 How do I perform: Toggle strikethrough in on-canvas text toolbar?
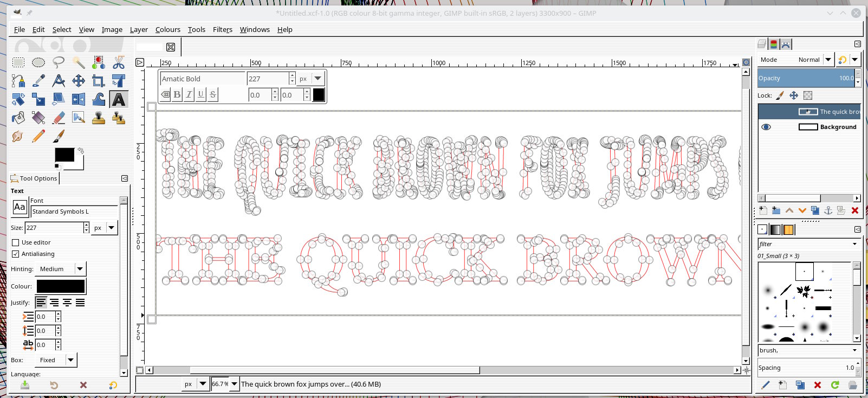click(213, 94)
